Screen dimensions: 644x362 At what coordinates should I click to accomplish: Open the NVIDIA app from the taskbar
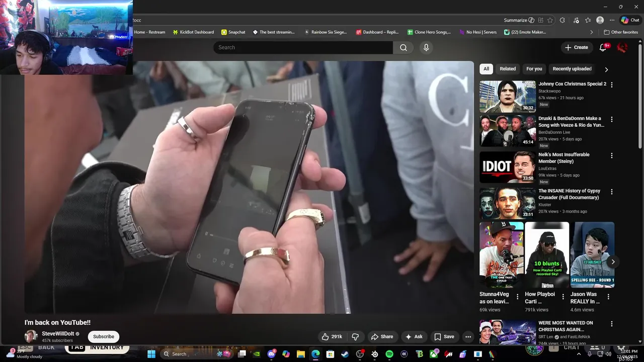click(x=257, y=354)
